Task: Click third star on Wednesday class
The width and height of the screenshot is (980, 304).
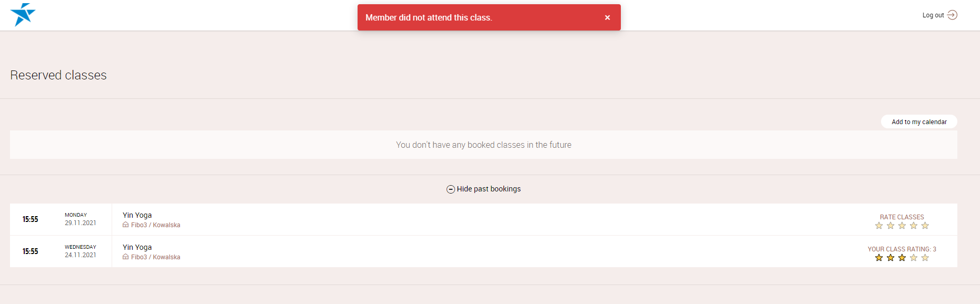Action: pyautogui.click(x=902, y=258)
